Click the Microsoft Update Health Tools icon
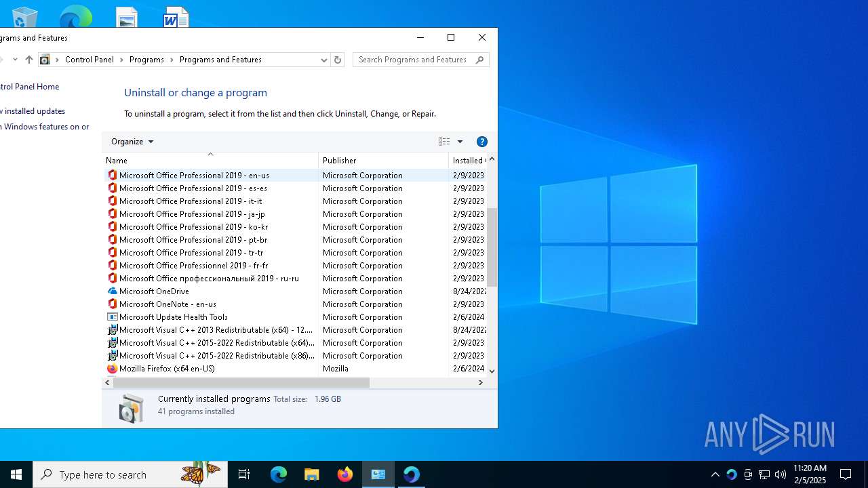The width and height of the screenshot is (868, 488). click(113, 317)
